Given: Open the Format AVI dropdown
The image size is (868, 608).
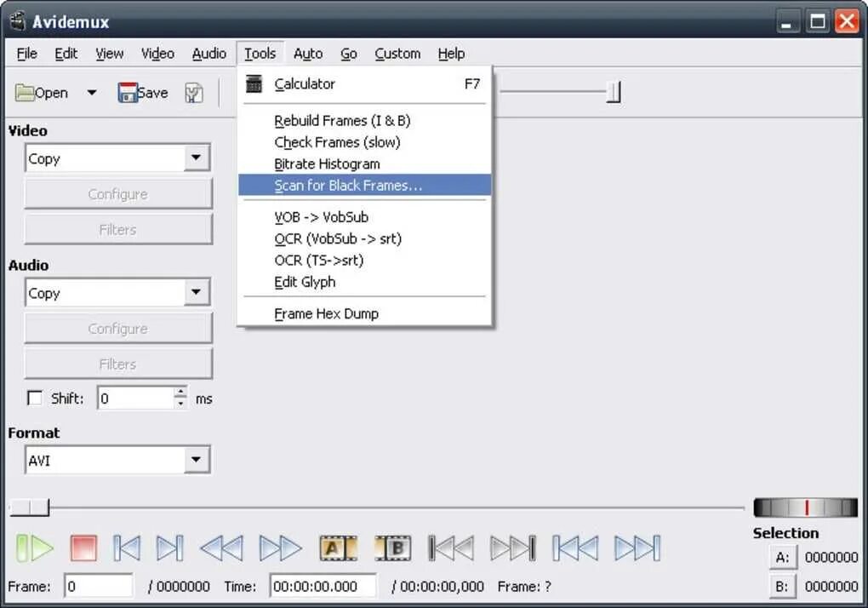Looking at the screenshot, I should point(196,460).
